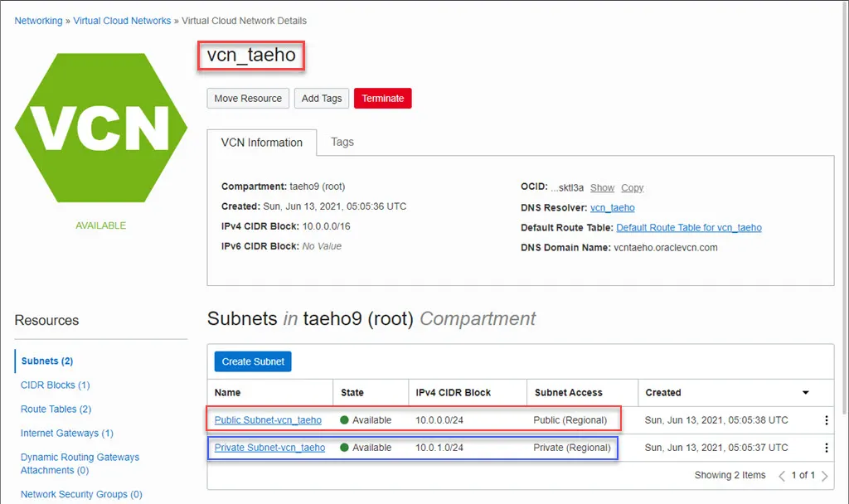Viewport: 849px width, 504px height.
Task: Copy the VCN OCID
Action: tap(632, 187)
